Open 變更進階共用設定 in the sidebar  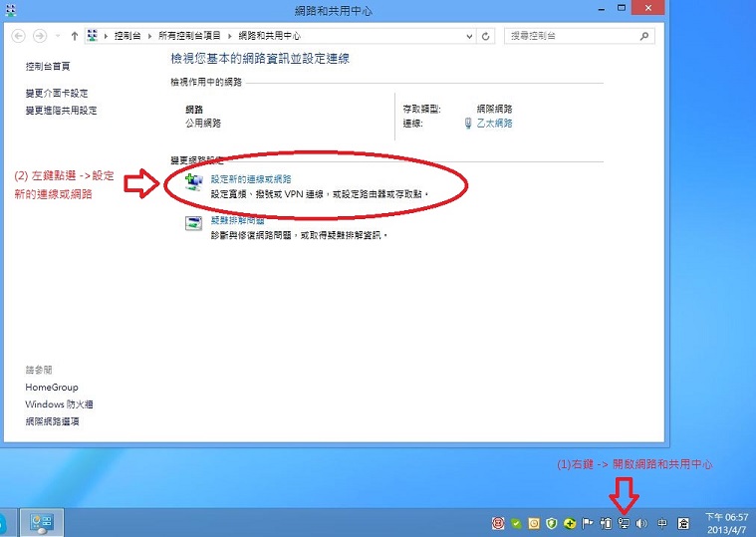[x=62, y=111]
